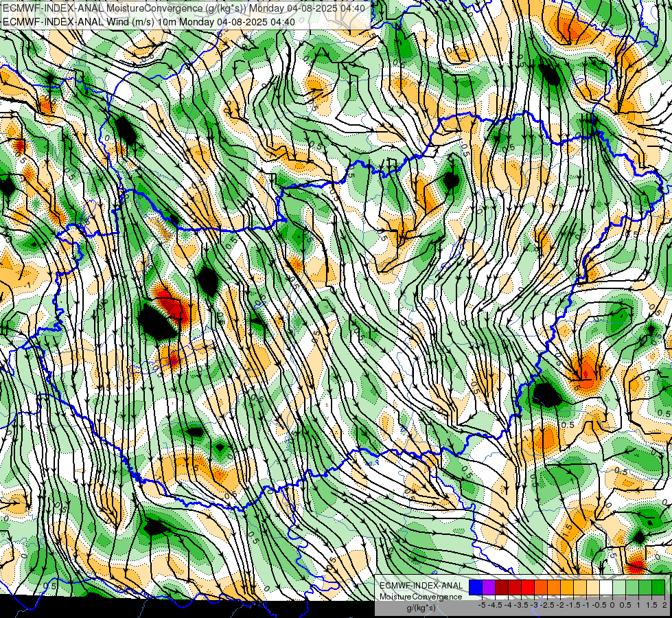Click the legend tick label -3.5
This screenshot has height=618, width=672.
pos(521,605)
